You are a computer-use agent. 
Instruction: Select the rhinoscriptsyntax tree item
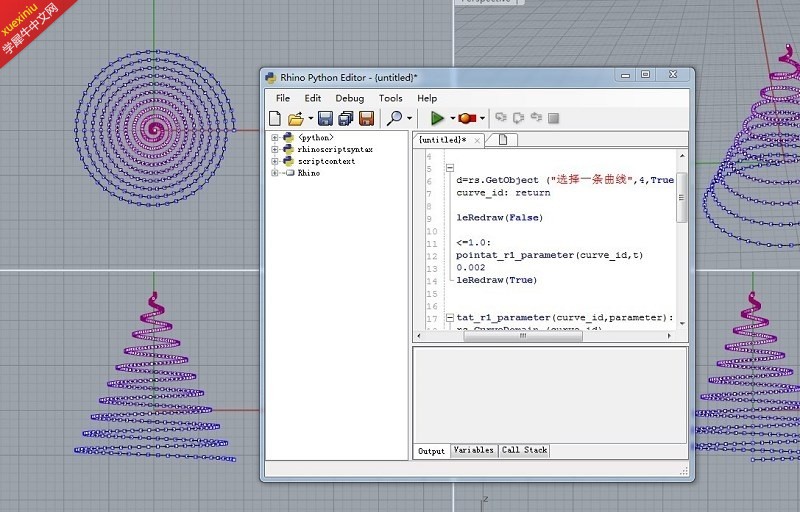tap(335, 149)
